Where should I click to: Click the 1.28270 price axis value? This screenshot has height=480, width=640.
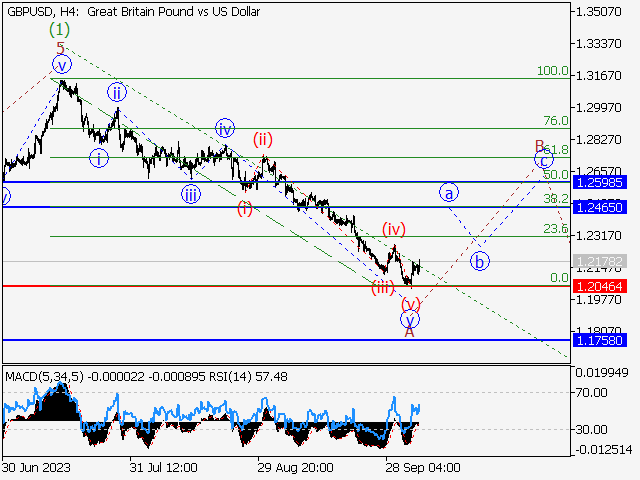coord(598,140)
